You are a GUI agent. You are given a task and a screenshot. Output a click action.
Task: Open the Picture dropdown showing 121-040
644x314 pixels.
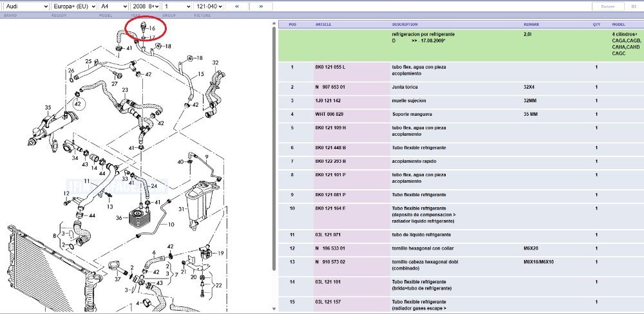[x=209, y=6]
